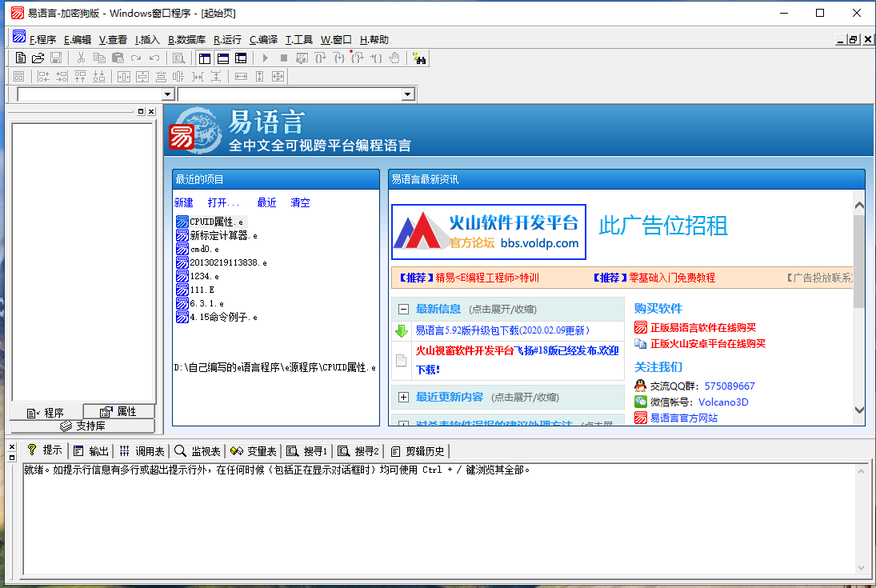Click the equal vertical spacing icon

point(216,77)
